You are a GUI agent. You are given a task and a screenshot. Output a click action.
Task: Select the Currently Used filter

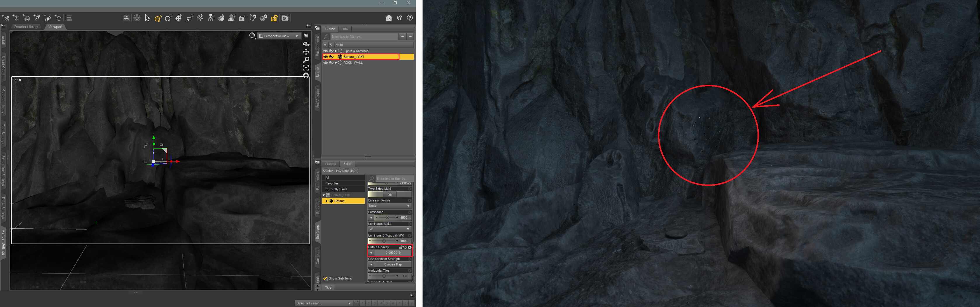click(x=343, y=189)
